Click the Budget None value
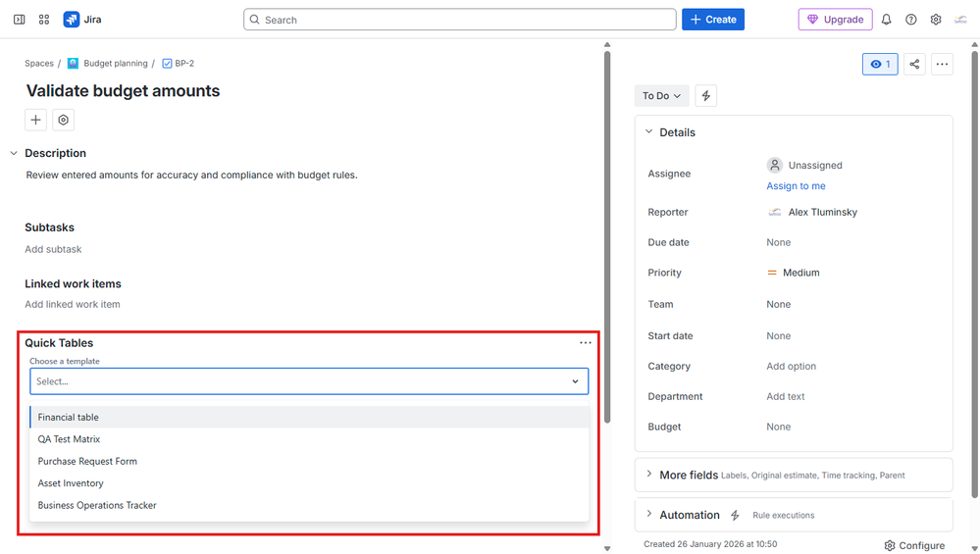Viewport: 980px width, 554px height. point(778,427)
